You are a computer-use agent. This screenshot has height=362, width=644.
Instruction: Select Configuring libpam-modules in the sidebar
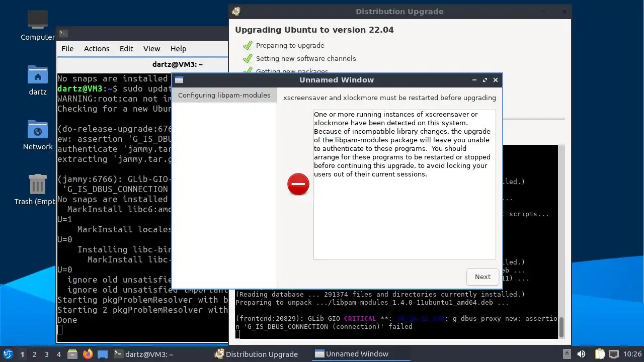tap(224, 95)
